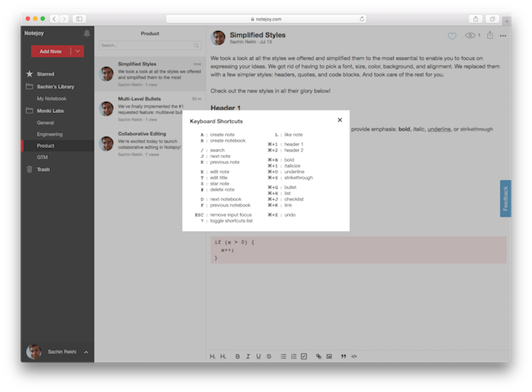Click the Add Note button
Screen dimensions: 532x392
pos(51,51)
